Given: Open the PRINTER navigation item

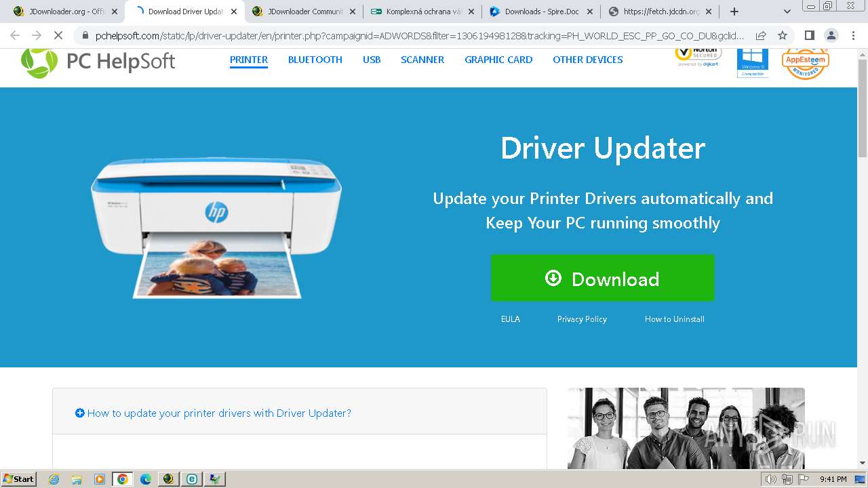Looking at the screenshot, I should tap(249, 60).
